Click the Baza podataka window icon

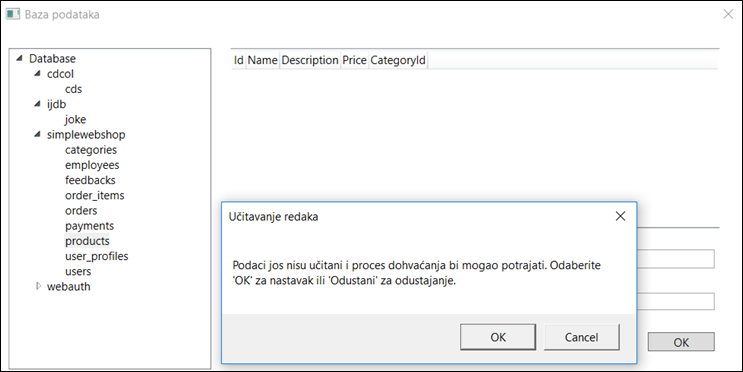pos(12,14)
